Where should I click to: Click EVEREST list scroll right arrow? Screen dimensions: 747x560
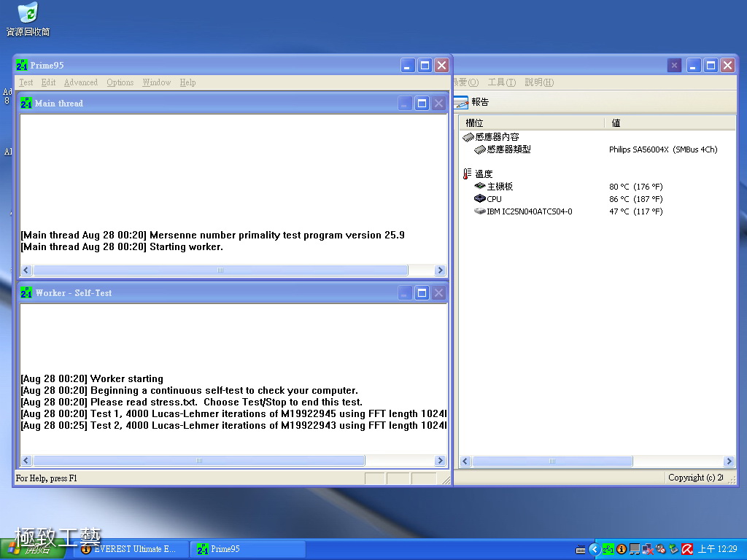[729, 461]
